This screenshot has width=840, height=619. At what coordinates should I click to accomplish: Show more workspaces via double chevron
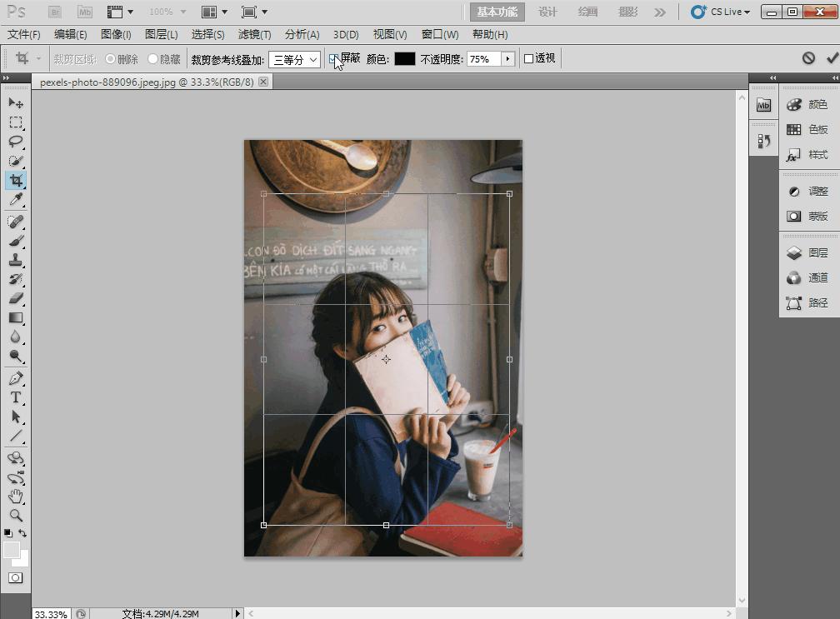660,12
